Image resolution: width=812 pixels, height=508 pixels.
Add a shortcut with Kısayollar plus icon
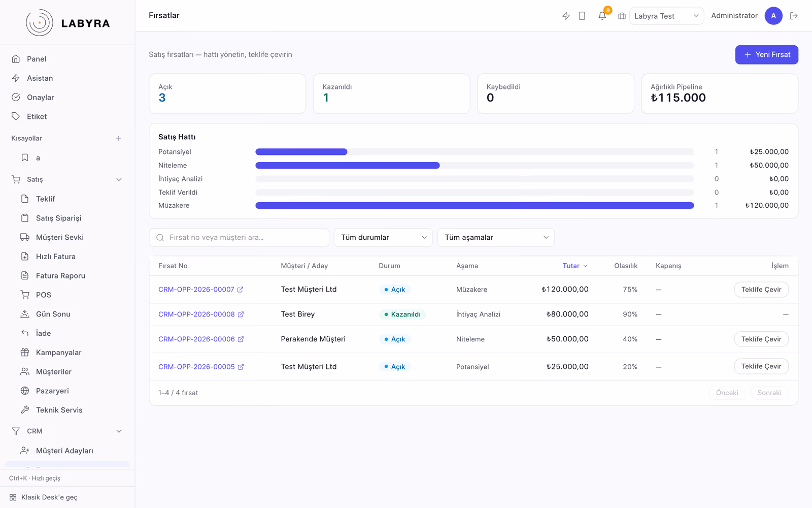coord(118,138)
